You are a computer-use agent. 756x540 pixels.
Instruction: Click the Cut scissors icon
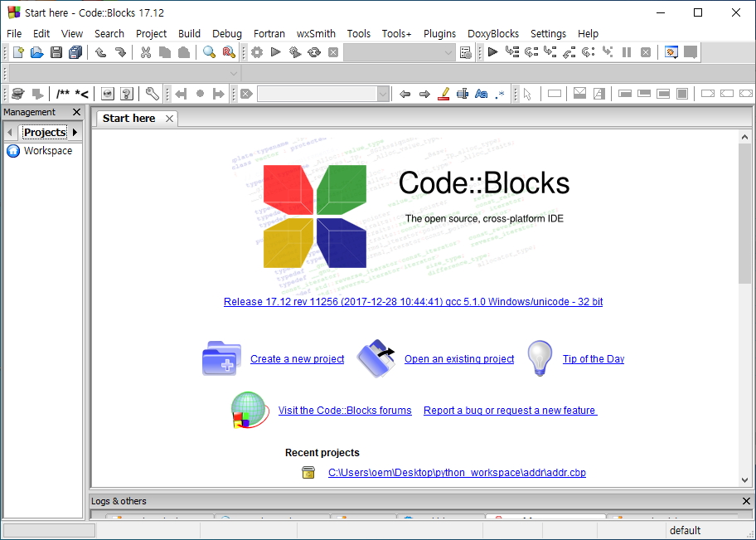[x=146, y=52]
